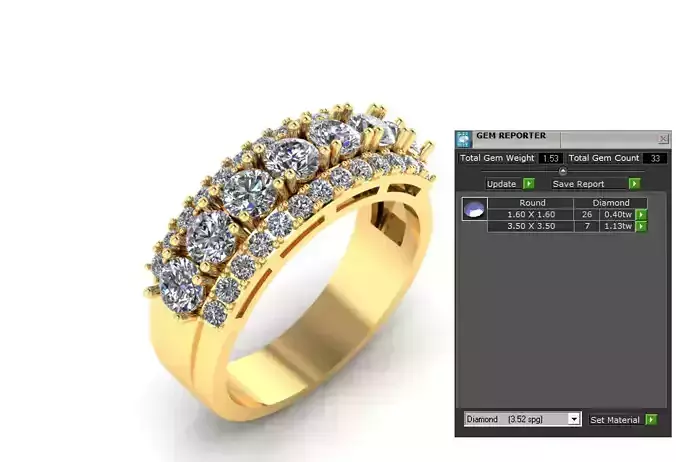Click the Total Gem Weight label
Viewport: 676px width, 462px height.
[497, 158]
